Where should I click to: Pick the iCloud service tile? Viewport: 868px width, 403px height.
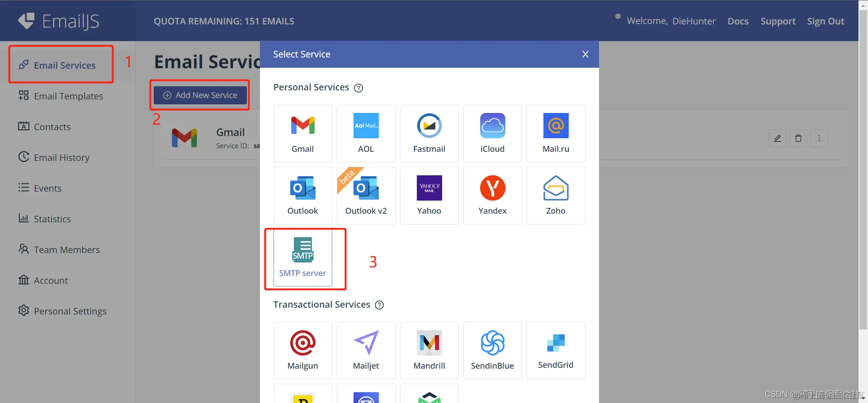coord(492,133)
